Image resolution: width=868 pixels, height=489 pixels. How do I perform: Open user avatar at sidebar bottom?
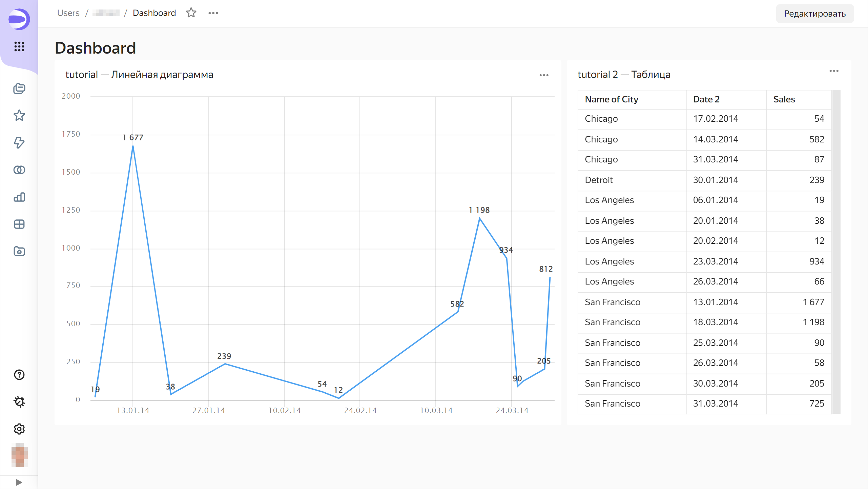pos(19,455)
